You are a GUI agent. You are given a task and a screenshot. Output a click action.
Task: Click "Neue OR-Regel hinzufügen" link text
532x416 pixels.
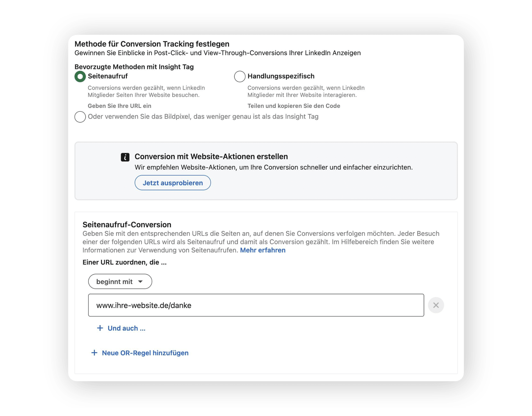click(145, 353)
